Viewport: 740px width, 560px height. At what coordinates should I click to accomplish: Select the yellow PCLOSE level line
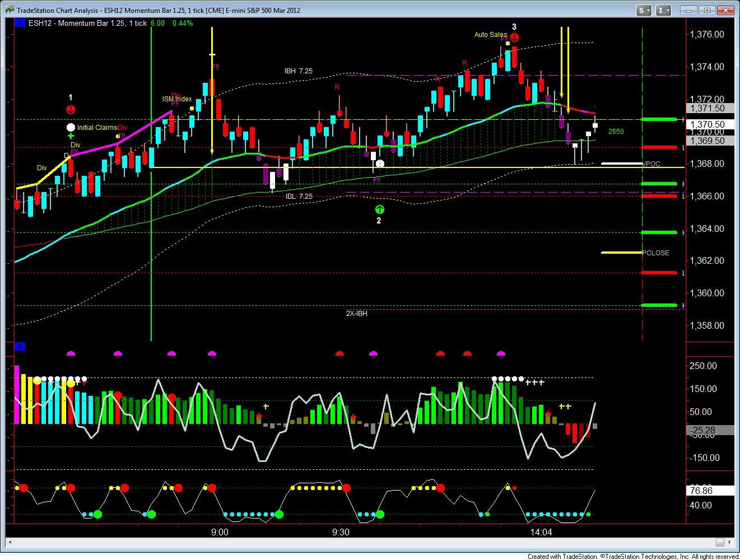(622, 253)
